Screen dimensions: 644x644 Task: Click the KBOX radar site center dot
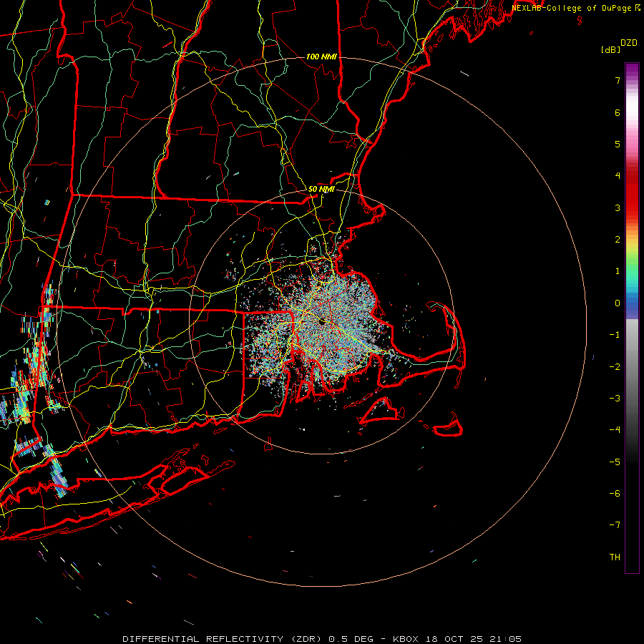[x=323, y=322]
